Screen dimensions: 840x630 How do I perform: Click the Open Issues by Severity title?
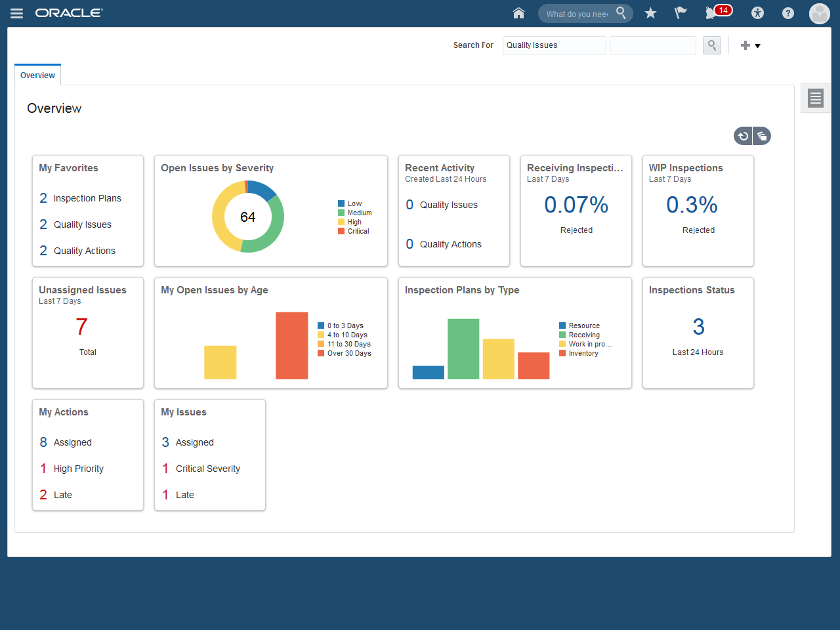click(217, 168)
